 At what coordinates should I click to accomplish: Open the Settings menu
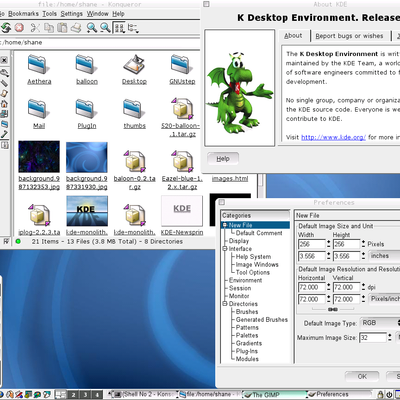71,14
